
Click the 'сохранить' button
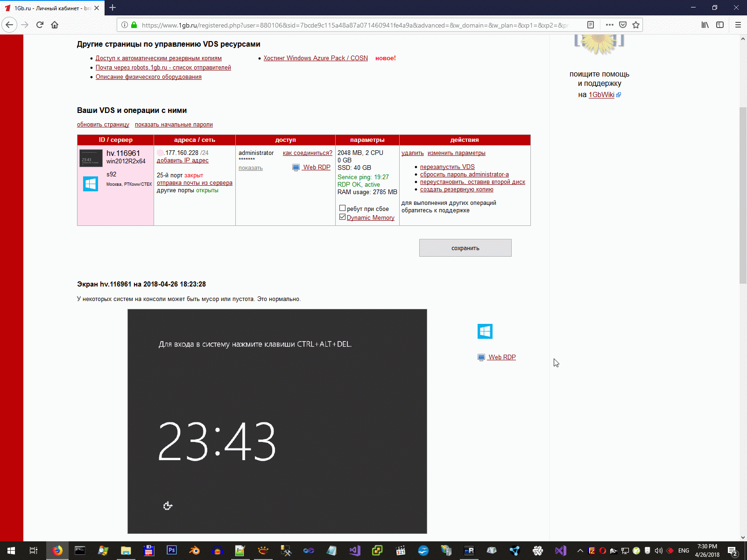pyautogui.click(x=465, y=248)
